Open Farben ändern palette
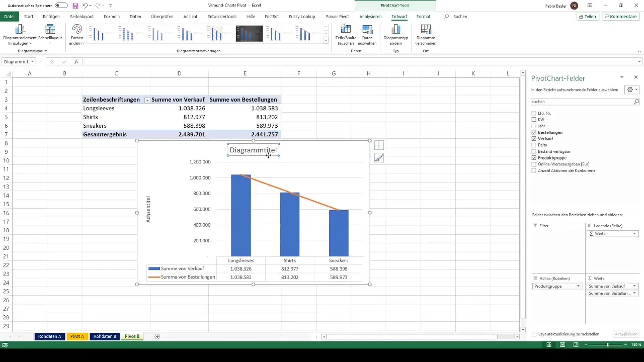Screen dimensions: 644x362 [77, 35]
